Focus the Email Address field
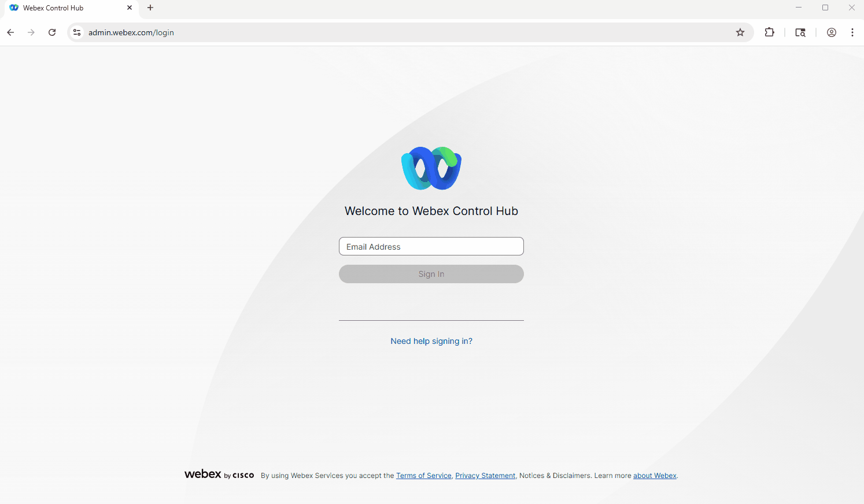 tap(431, 247)
